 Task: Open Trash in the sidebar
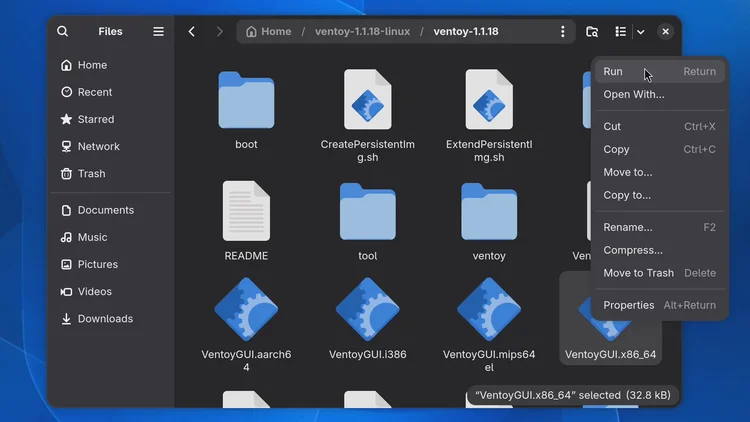(x=110, y=174)
